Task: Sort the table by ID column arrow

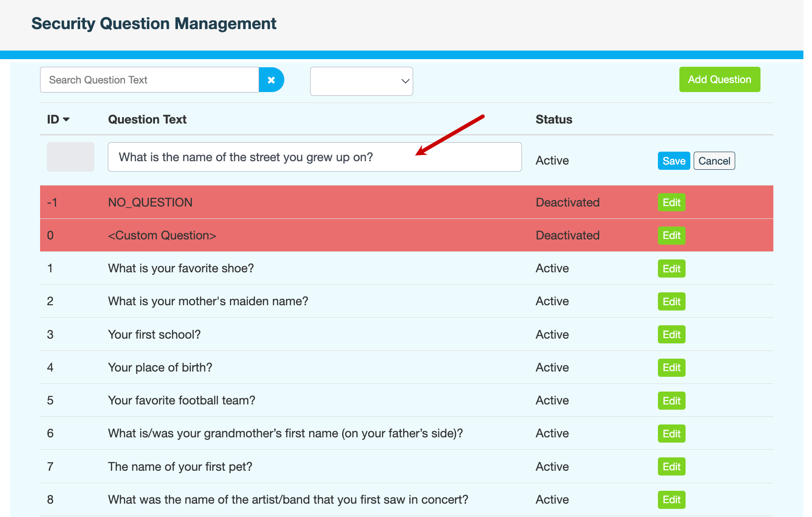Action: (x=66, y=120)
